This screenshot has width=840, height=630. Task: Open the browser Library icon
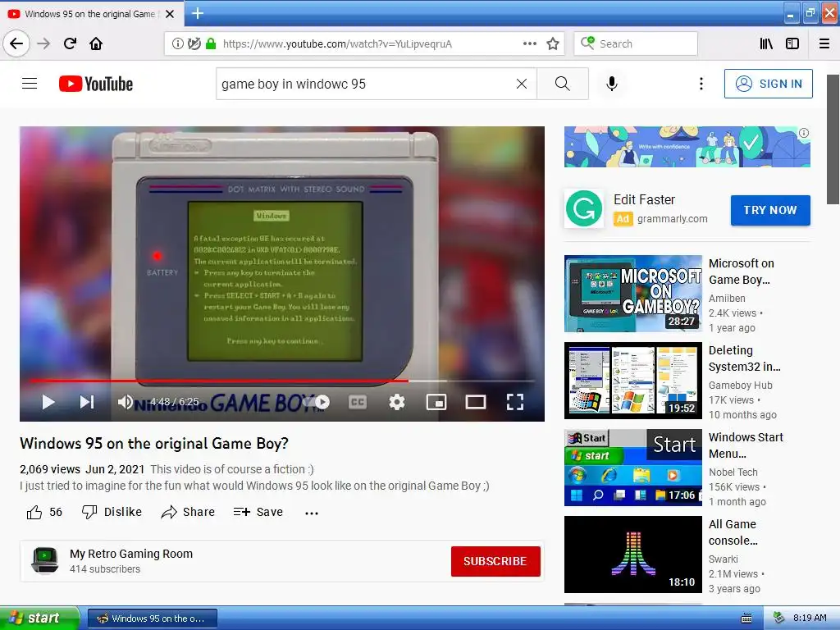point(766,44)
